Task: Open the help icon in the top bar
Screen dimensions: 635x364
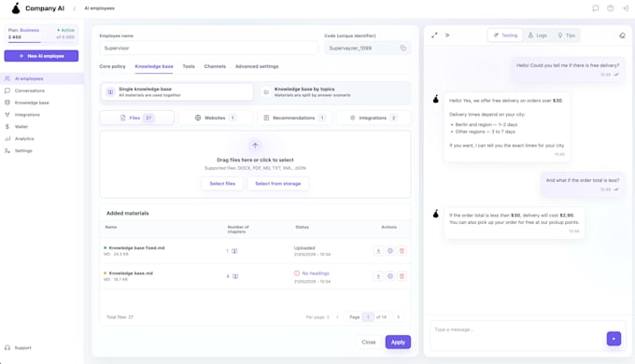Action: click(611, 8)
